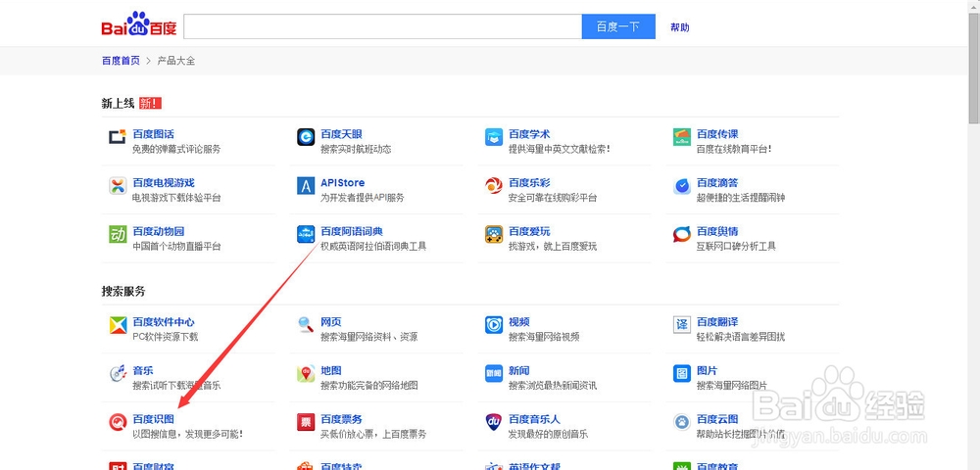Click the 新闻 product icon
Viewport: 980px width, 470px height.
coord(494,374)
